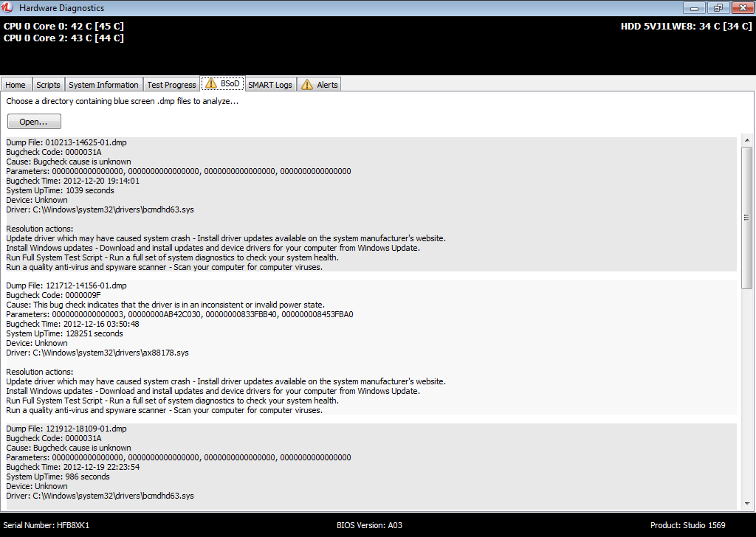Go to the System Information tab
The width and height of the screenshot is (756, 537).
(x=103, y=85)
